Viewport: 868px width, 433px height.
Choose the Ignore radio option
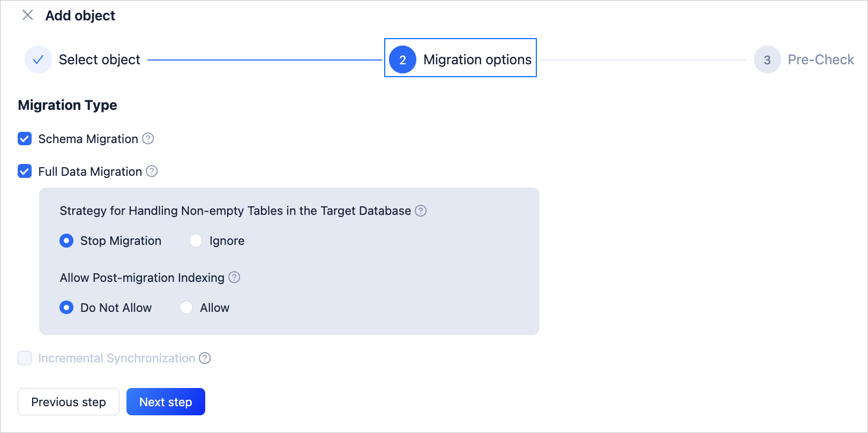[x=196, y=241]
